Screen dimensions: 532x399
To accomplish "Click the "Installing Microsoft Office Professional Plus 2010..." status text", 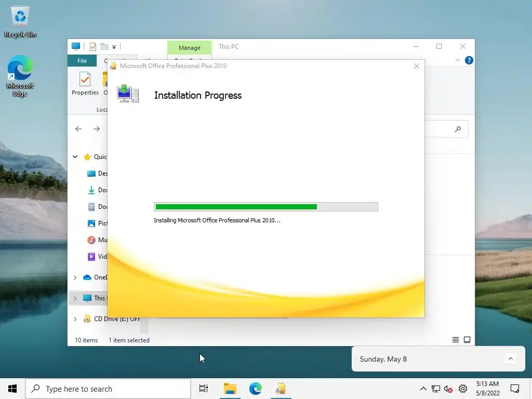I will pos(217,220).
